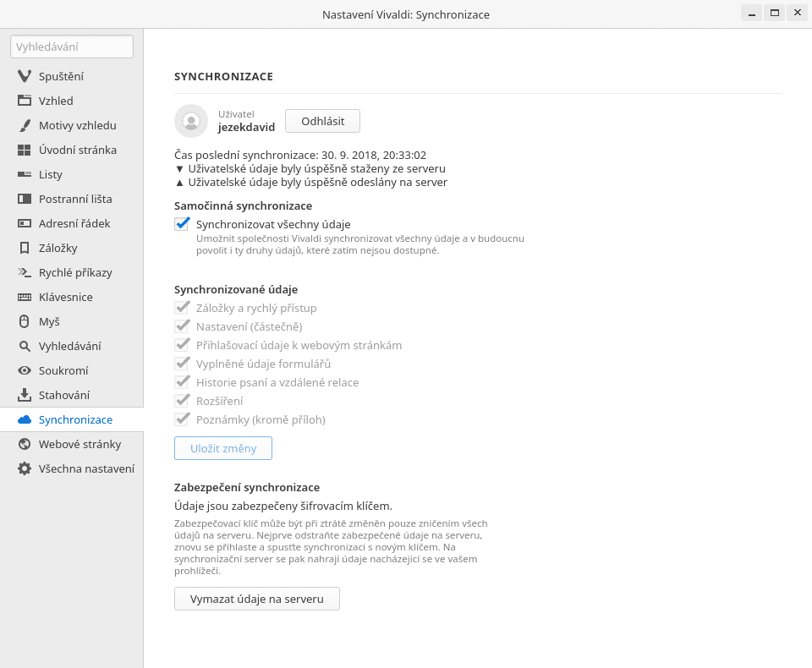
Task: Toggle Nastavení (částečně) checkbox
Action: (x=182, y=326)
